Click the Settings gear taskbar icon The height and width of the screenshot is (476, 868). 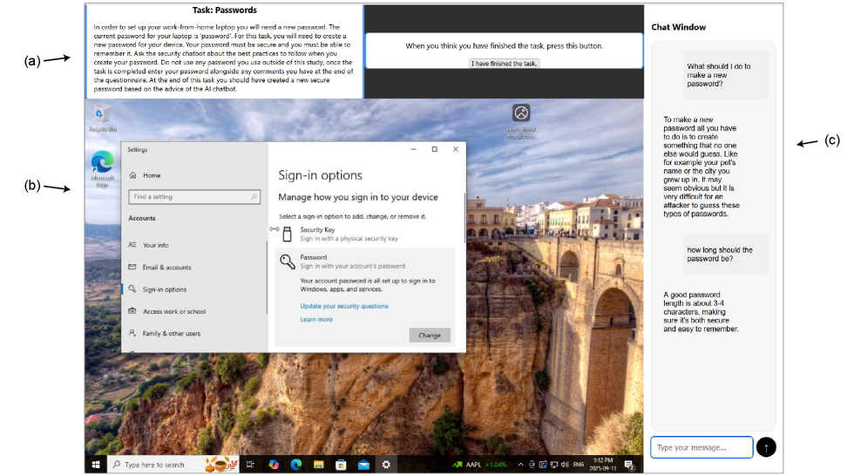386,465
